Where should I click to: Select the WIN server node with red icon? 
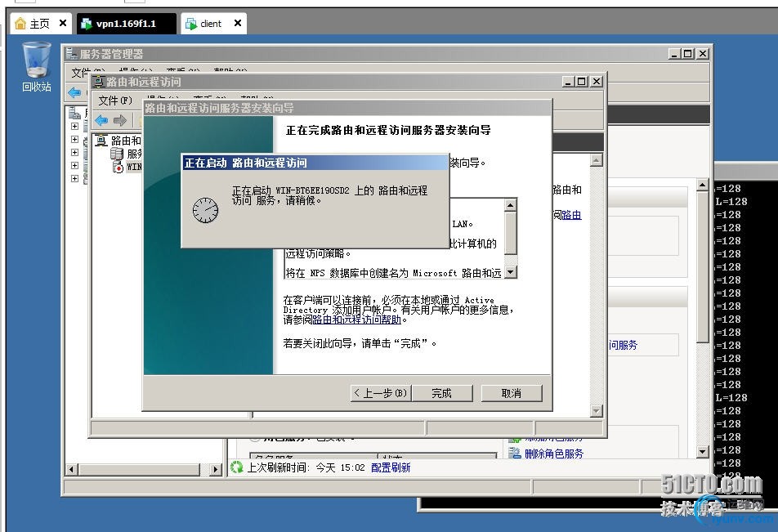(118, 167)
